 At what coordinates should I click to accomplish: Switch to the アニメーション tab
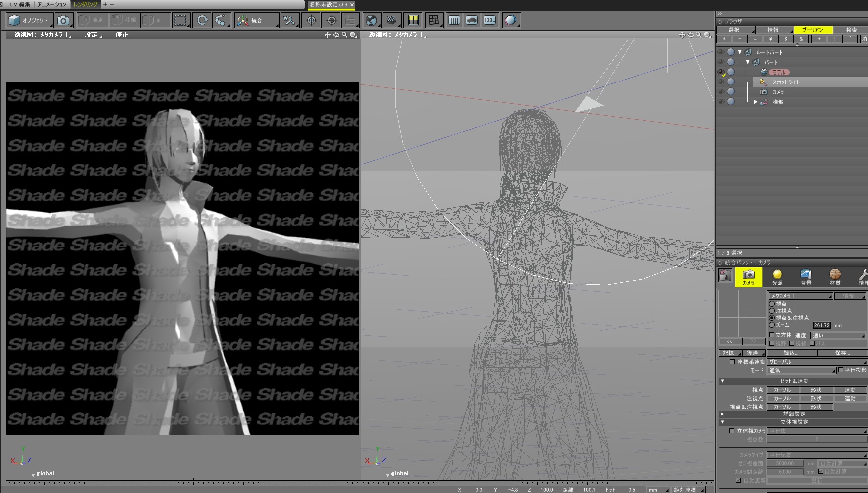(52, 4)
